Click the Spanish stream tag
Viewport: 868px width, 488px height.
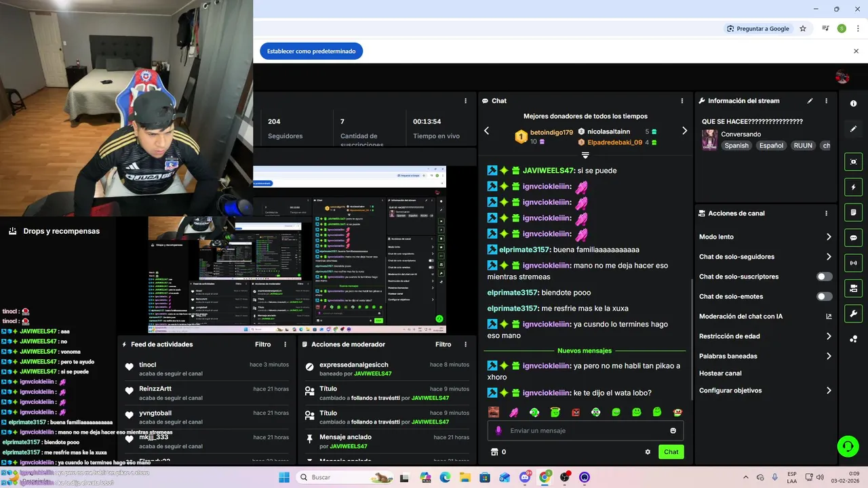(736, 146)
